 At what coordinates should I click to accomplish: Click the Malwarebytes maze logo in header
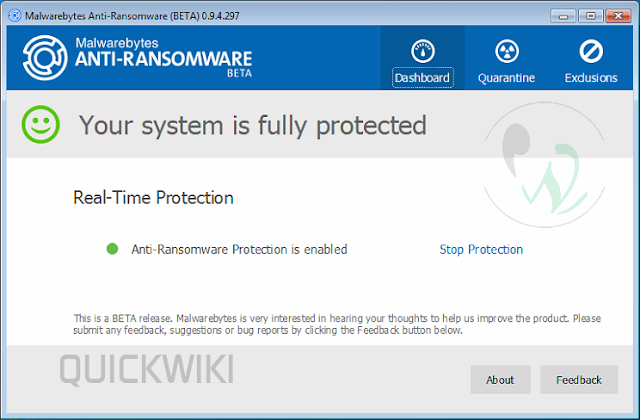45,58
